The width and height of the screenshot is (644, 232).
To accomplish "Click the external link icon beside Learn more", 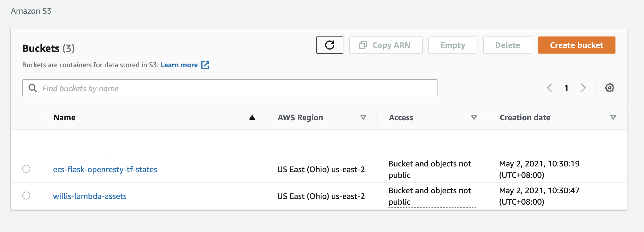I will (x=205, y=65).
